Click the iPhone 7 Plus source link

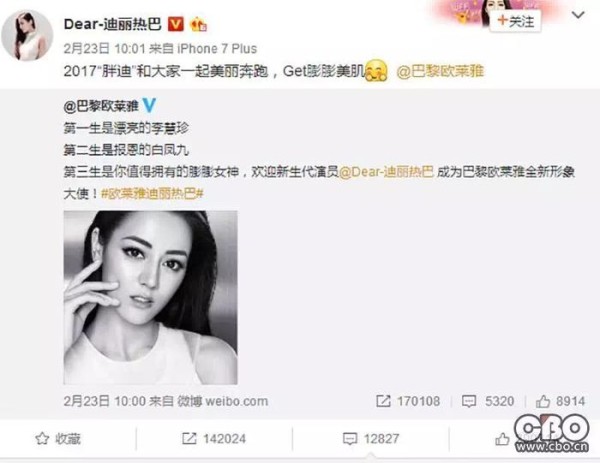[217, 49]
